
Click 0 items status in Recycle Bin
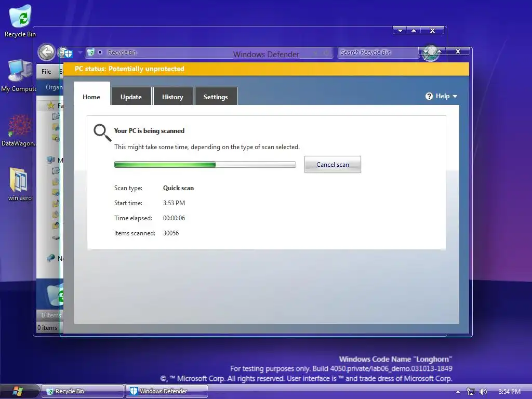point(47,328)
